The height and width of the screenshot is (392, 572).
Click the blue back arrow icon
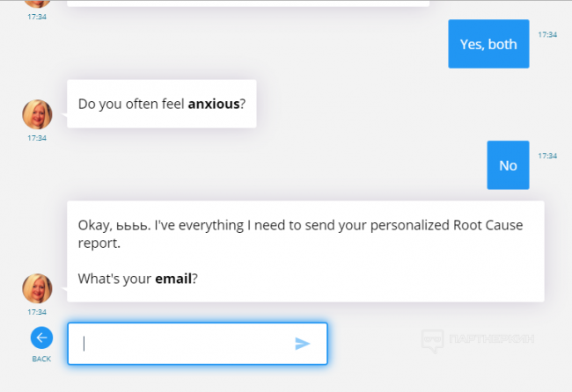click(41, 338)
